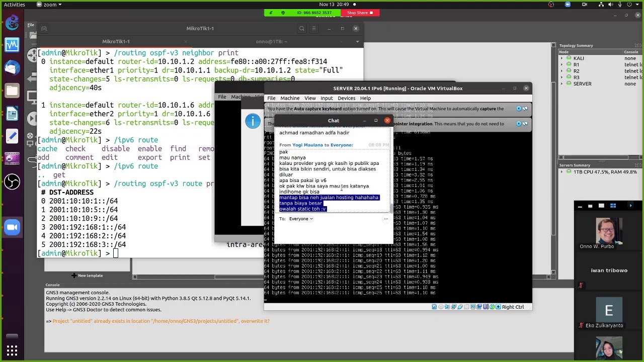Open the clock and calendar at Nov 13 20:49

334,5
